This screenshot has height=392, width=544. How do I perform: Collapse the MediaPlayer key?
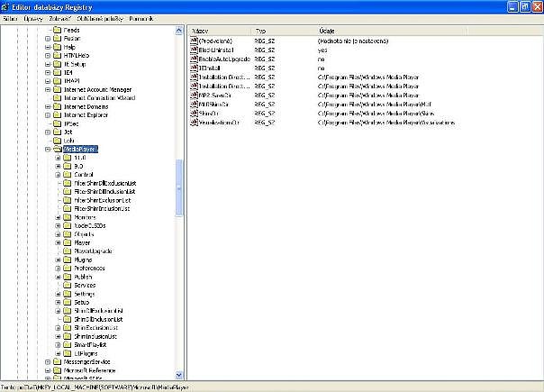click(x=48, y=149)
